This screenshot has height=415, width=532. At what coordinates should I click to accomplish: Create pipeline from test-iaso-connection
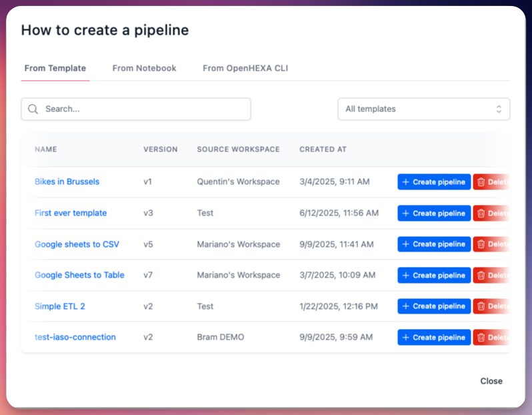click(434, 338)
